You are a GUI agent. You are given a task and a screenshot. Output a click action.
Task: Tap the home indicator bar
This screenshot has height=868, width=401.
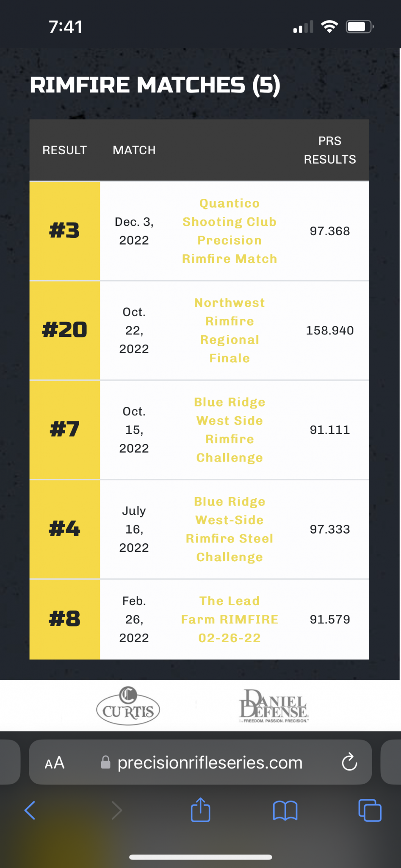coord(200,857)
